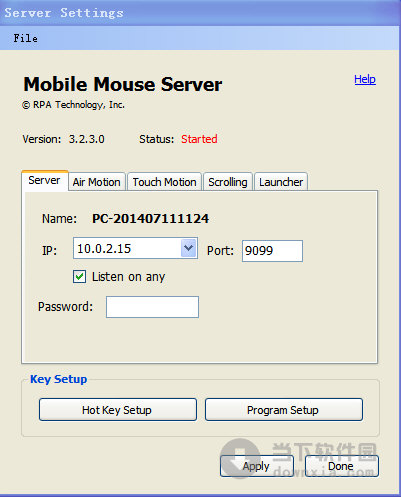Click the Port field showing 9099

point(272,251)
